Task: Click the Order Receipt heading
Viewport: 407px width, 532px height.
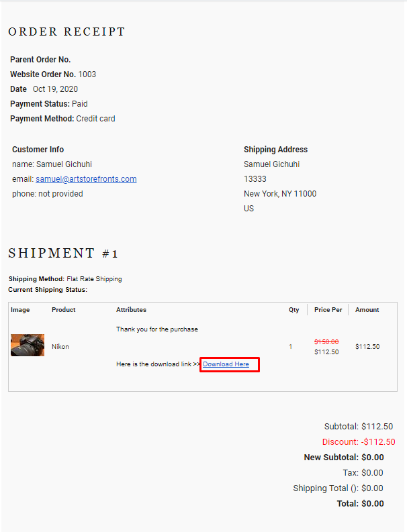Action: [x=66, y=32]
